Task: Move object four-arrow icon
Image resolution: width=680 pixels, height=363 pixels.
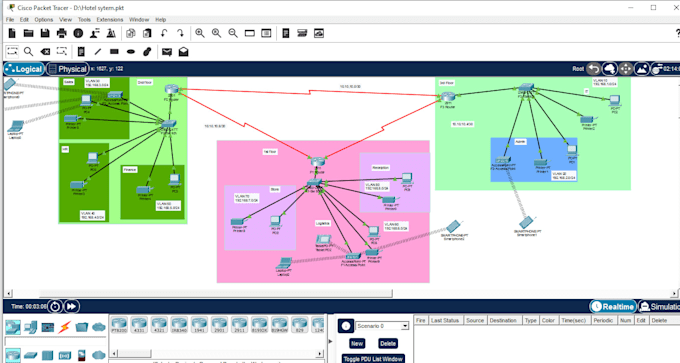Action: coord(626,69)
